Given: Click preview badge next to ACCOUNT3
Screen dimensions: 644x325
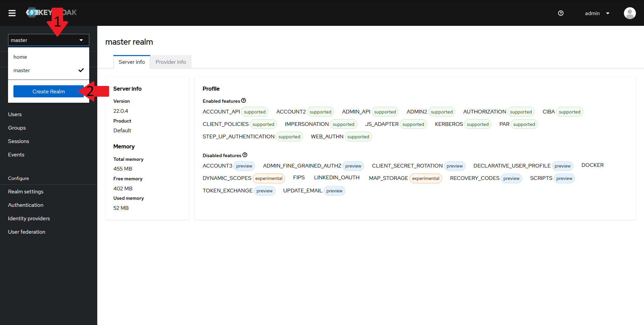Looking at the screenshot, I should 244,166.
